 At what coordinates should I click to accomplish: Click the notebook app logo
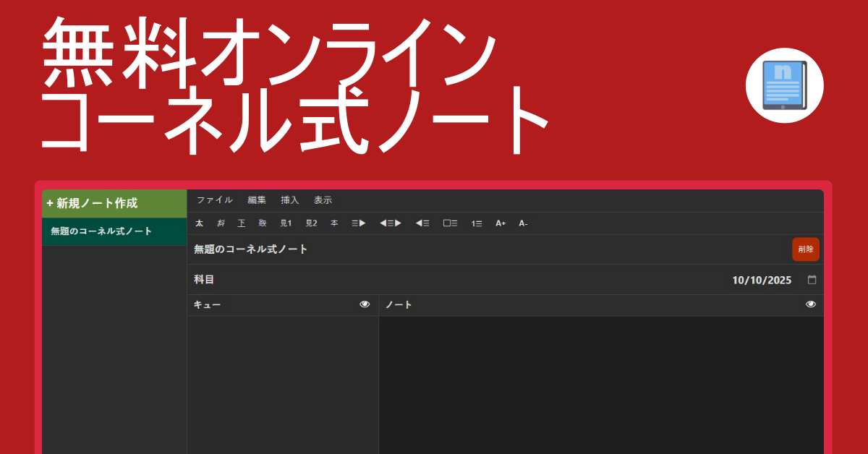[x=785, y=85]
